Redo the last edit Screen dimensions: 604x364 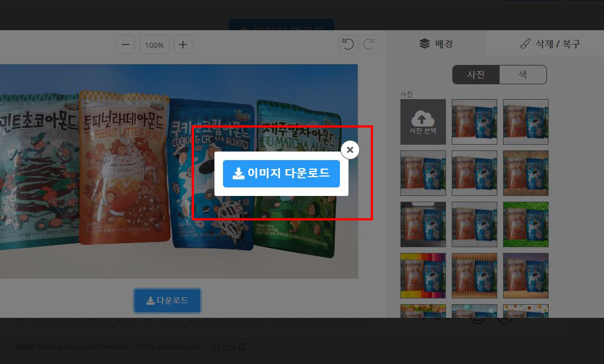(x=368, y=44)
